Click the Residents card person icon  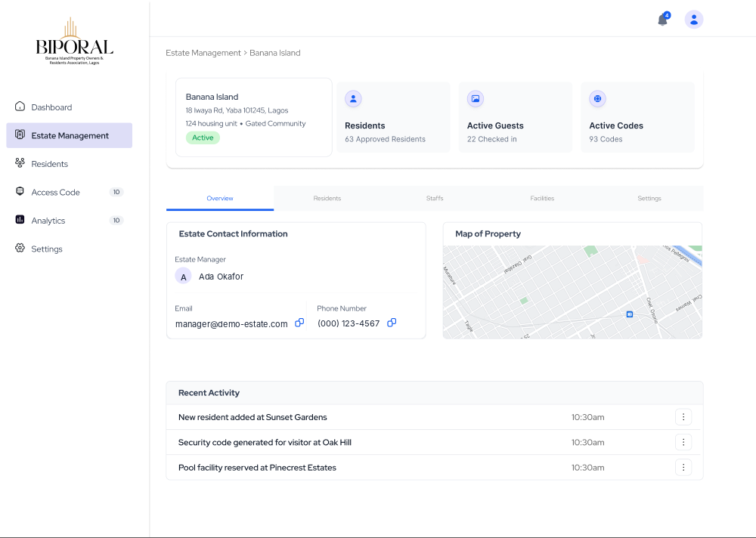point(353,99)
